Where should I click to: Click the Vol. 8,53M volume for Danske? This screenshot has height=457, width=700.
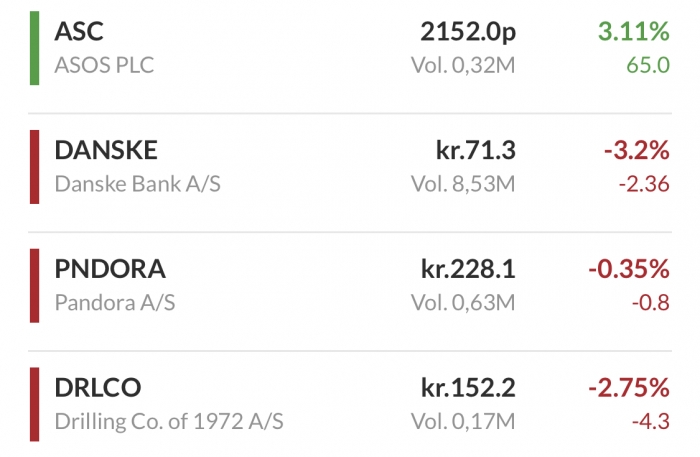(x=463, y=184)
